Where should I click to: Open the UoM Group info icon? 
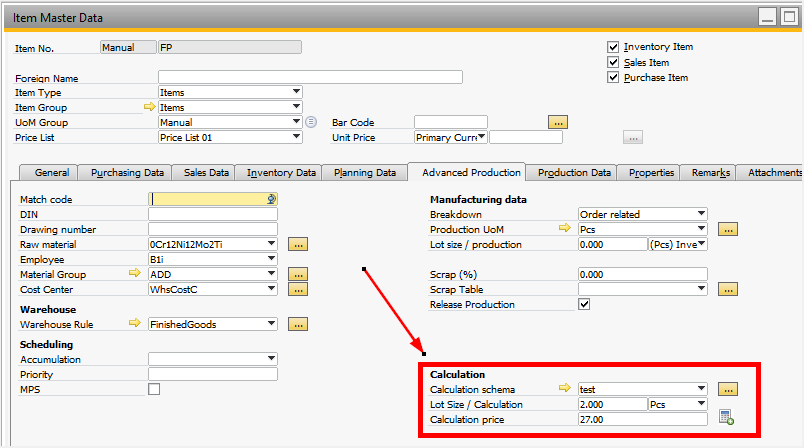tap(311, 122)
